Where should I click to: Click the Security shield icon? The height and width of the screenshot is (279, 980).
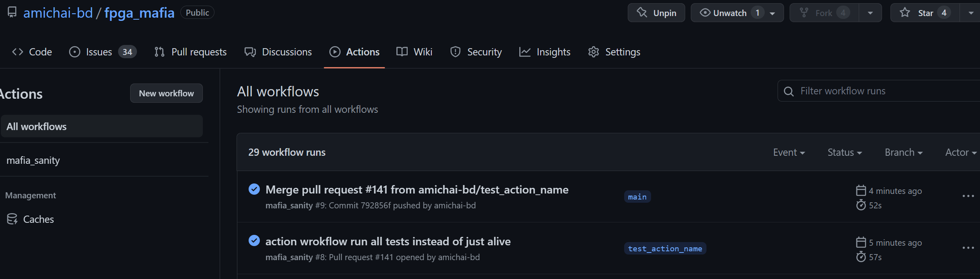(455, 52)
